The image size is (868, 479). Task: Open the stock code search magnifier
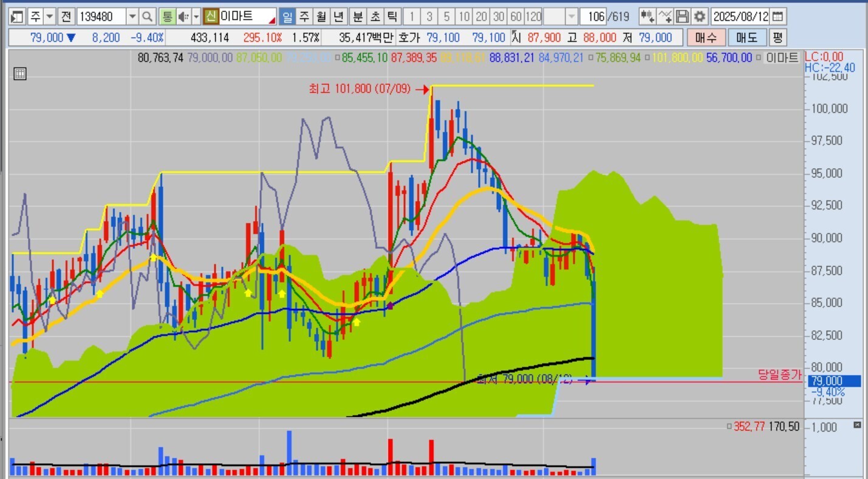[x=148, y=16]
